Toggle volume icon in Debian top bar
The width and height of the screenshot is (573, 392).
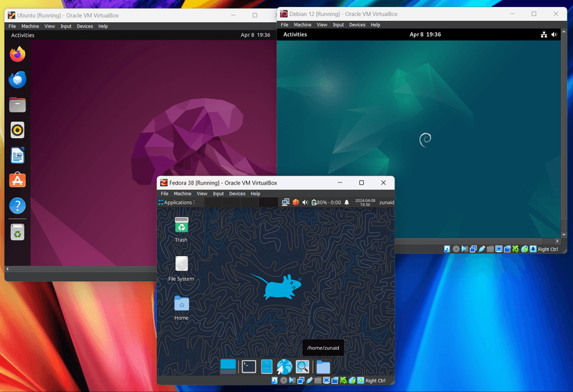(x=554, y=34)
